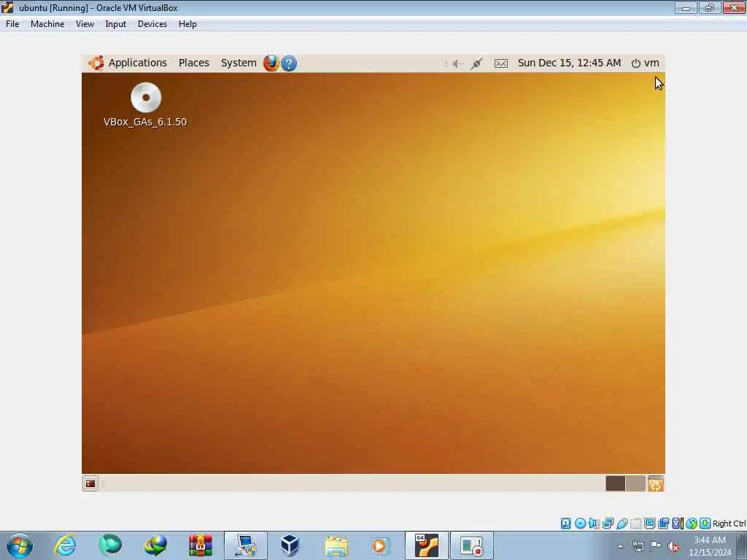Click the Windows network tray icon
This screenshot has width=747, height=560.
click(x=638, y=546)
